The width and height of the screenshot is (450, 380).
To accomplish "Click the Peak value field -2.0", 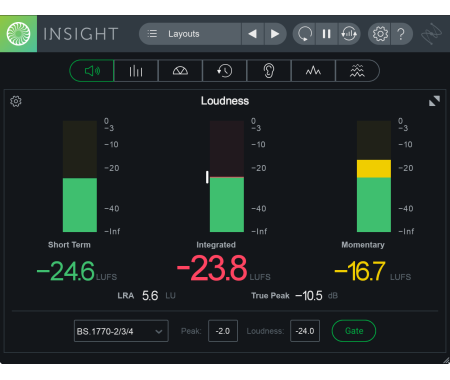I will pyautogui.click(x=223, y=331).
